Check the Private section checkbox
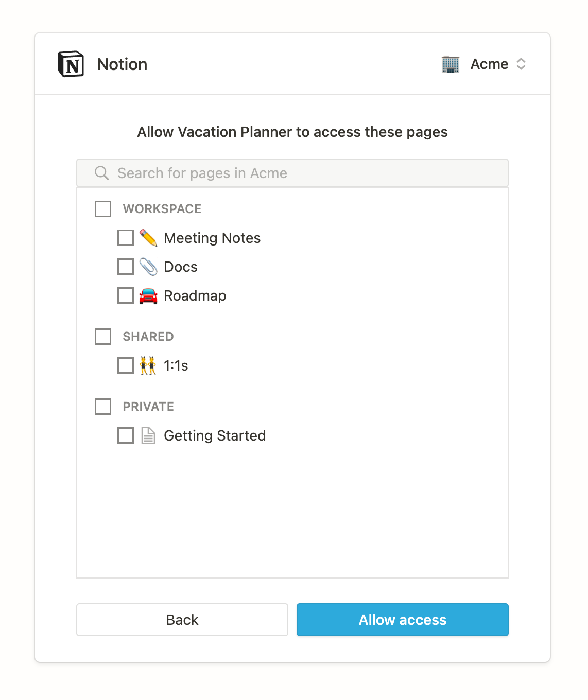Screen dimensions: 588x700 pyautogui.click(x=103, y=407)
